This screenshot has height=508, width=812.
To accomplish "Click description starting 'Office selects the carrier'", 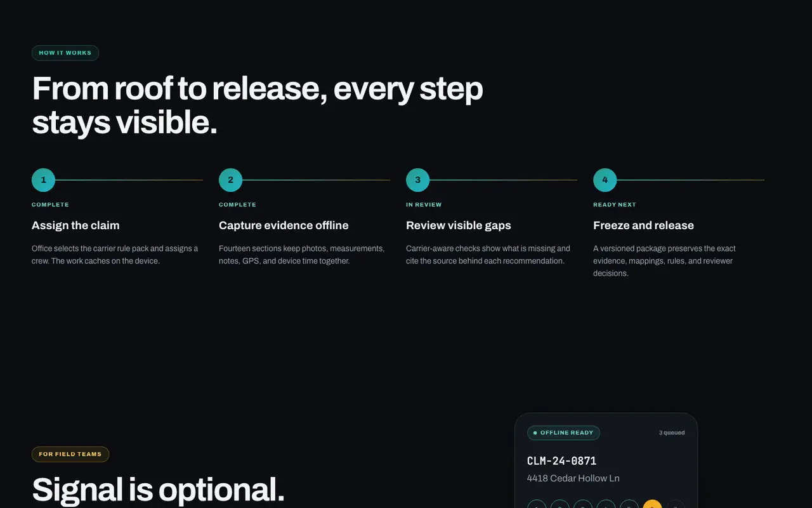I will 115,255.
